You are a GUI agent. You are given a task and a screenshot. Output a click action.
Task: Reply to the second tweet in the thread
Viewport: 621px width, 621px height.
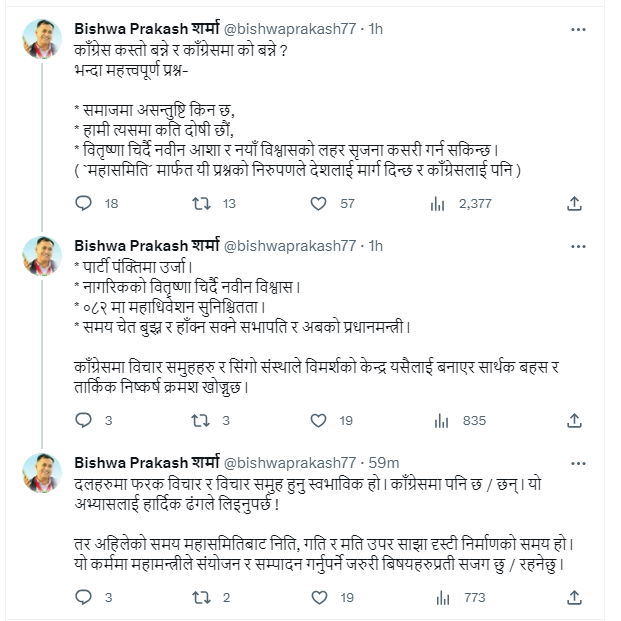click(83, 420)
